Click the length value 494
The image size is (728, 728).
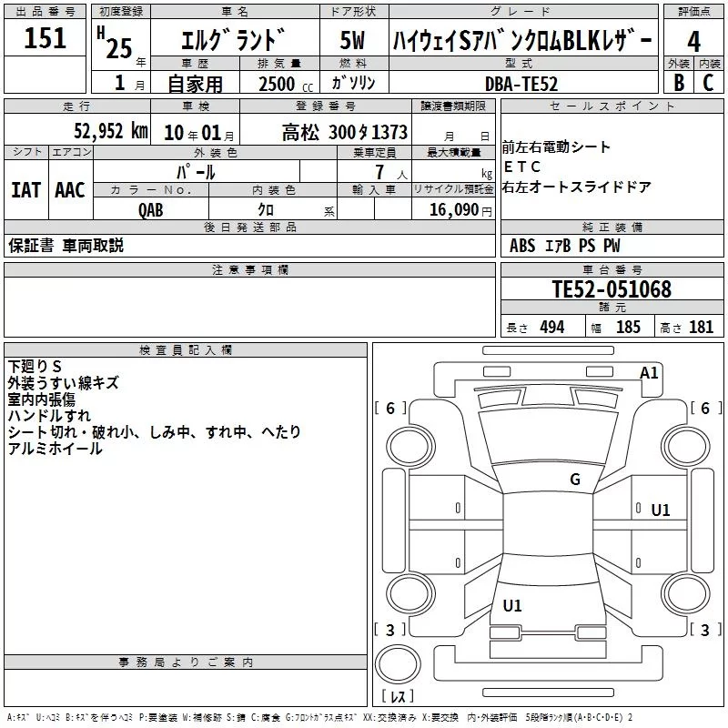552,328
